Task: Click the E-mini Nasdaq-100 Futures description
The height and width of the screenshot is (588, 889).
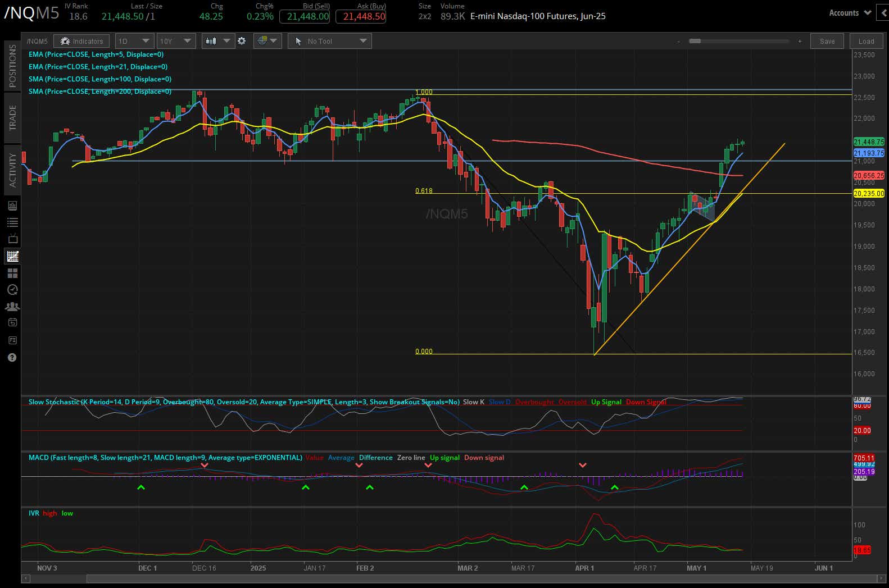Action: point(538,16)
